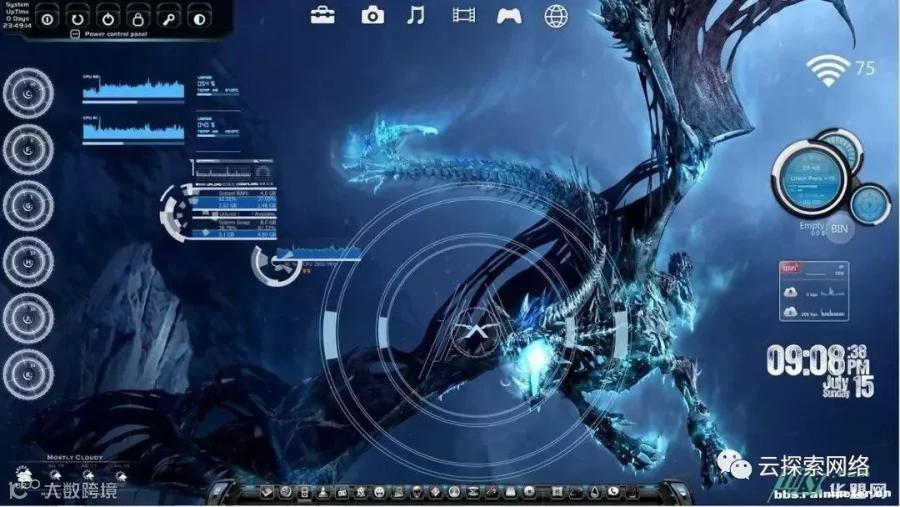Click the phone handset icon in bottom dock
900x507 pixels.
pyautogui.click(x=614, y=491)
